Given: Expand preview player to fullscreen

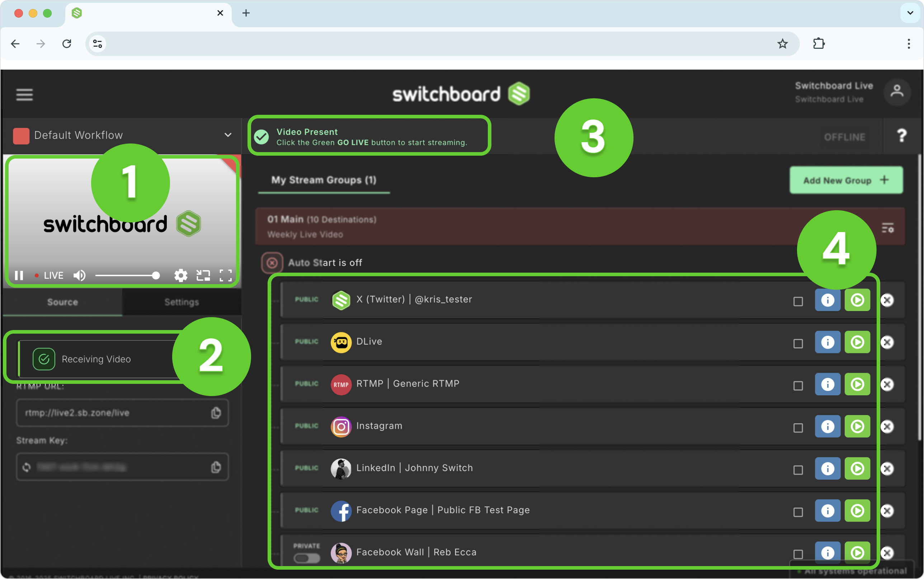Looking at the screenshot, I should click(x=226, y=276).
